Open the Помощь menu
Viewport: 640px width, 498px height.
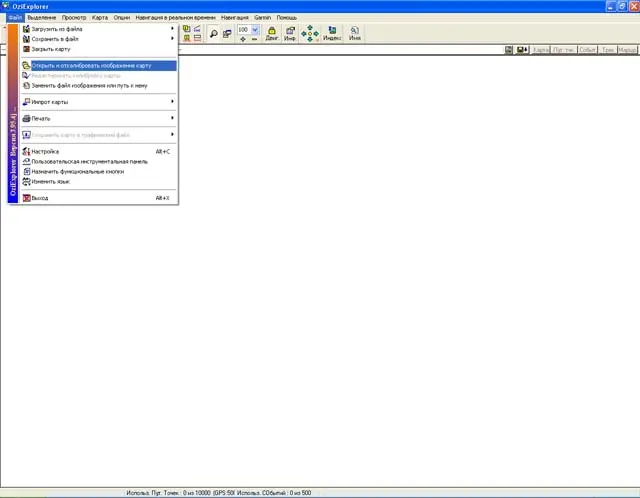pos(287,18)
